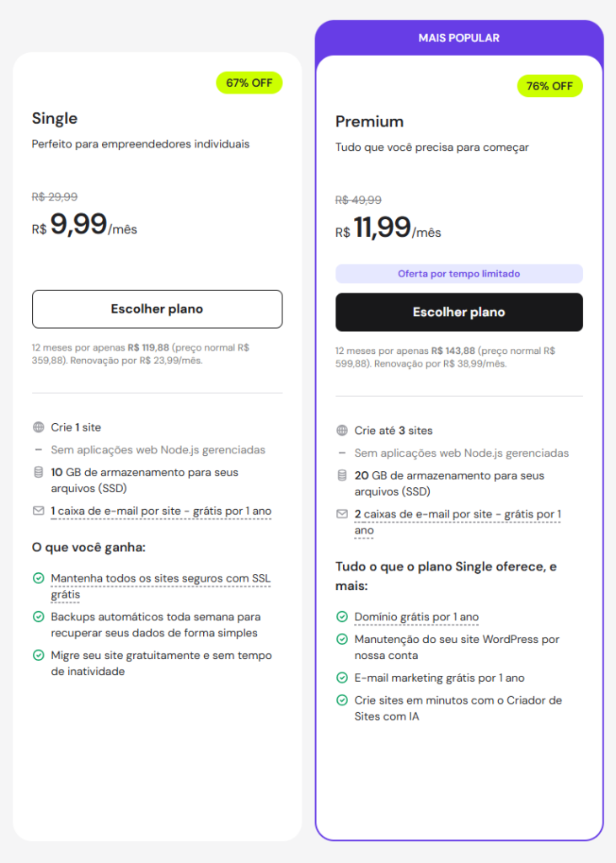Click the globe icon beside Crie 1 site
The image size is (616, 863).
point(38,427)
